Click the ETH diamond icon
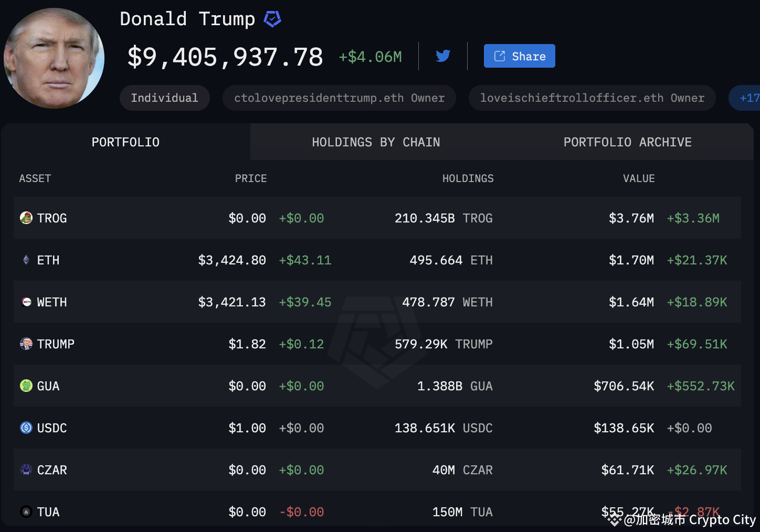 pyautogui.click(x=26, y=260)
